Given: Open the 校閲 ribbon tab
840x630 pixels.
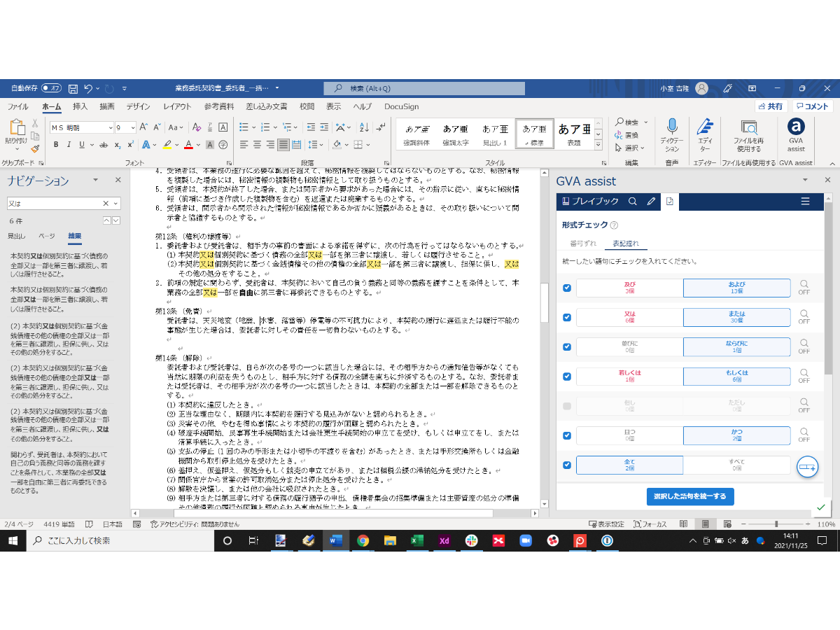Looking at the screenshot, I should (x=307, y=106).
